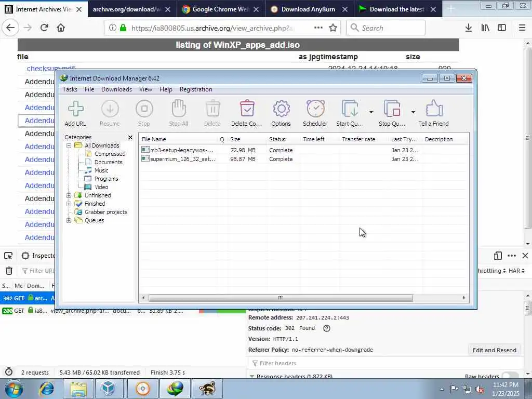Viewport: 532px width, 399px height.
Task: Open the page actions three-dot menu in the Firefox address bar
Action: (x=318, y=28)
